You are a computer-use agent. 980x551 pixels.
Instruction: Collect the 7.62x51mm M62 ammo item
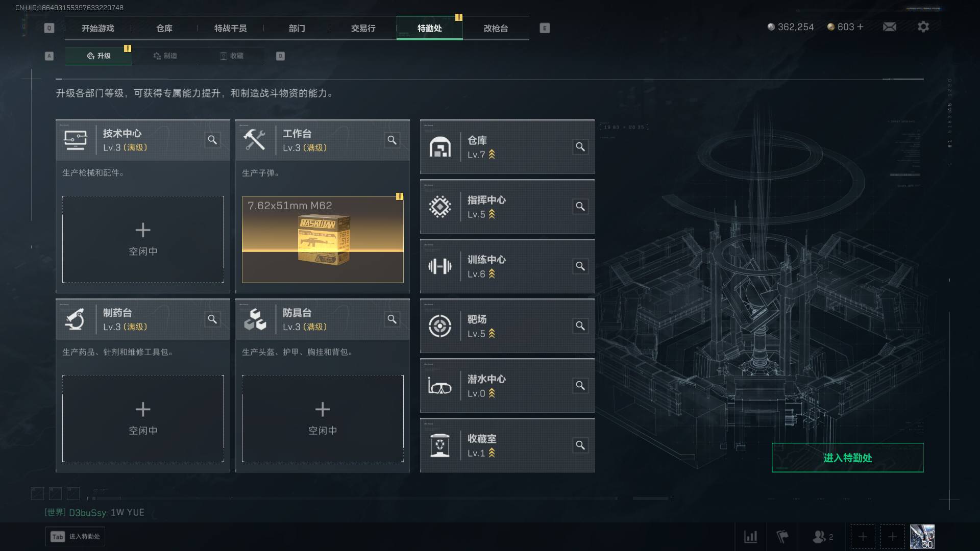323,239
